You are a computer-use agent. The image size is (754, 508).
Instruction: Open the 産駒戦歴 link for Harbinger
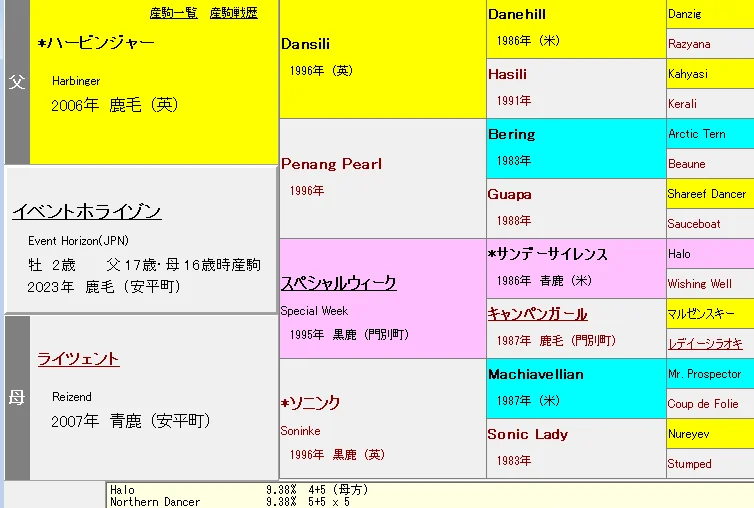(233, 13)
